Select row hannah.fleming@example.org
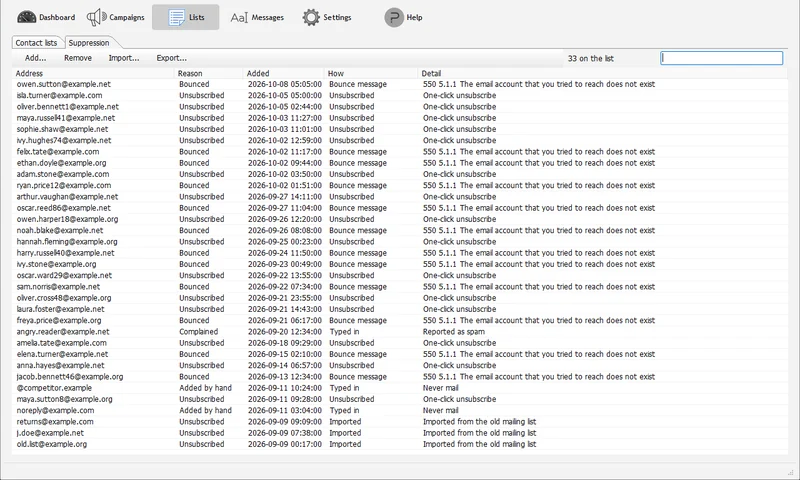 click(400, 241)
